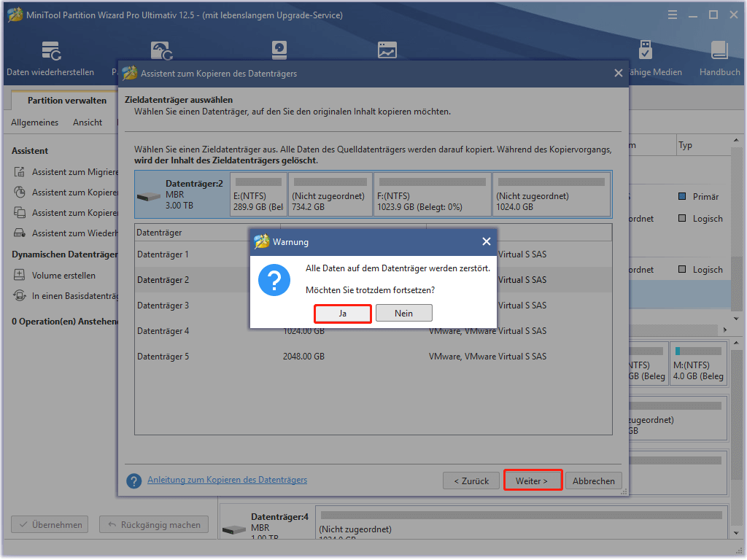Click the Übernehmen button
Screen dimensions: 747x560
50,525
